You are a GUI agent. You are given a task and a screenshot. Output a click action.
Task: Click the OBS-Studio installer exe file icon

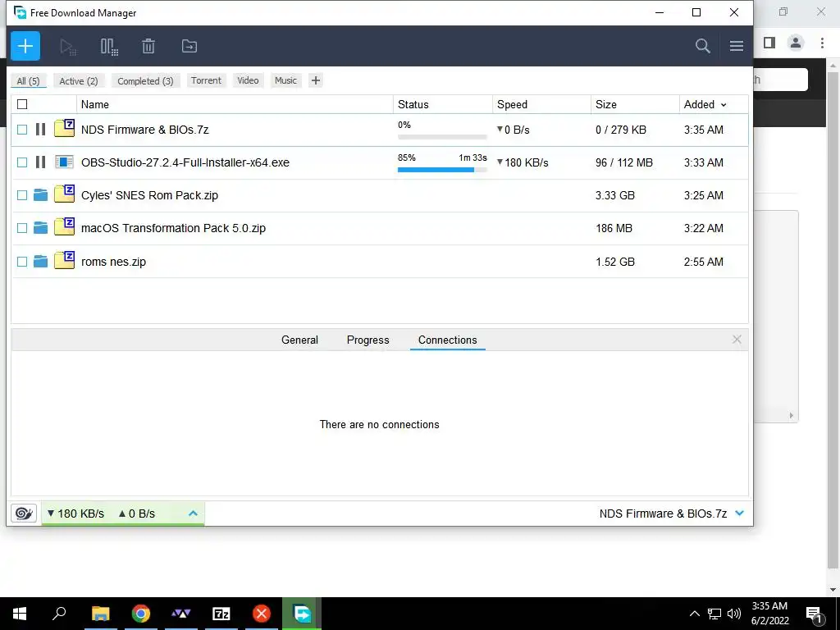(64, 162)
